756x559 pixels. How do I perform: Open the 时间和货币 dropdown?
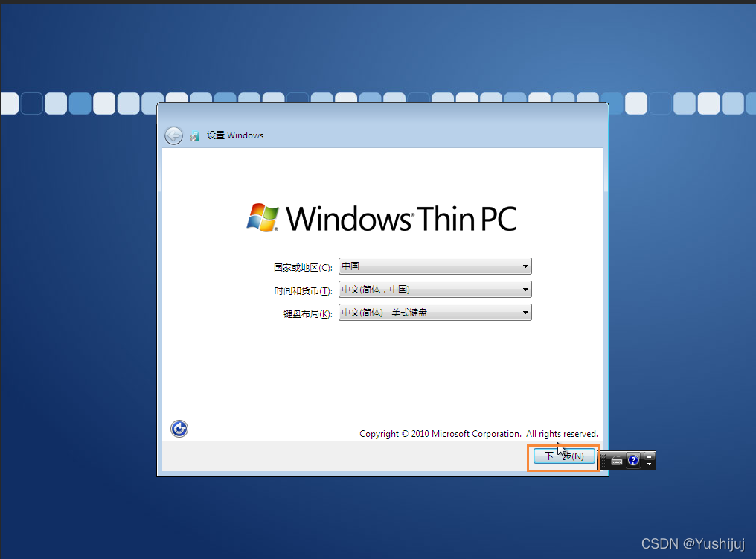click(435, 290)
